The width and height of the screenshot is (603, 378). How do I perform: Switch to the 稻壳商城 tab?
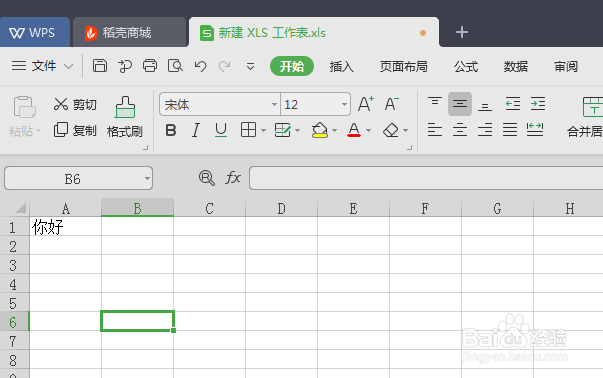pos(130,33)
